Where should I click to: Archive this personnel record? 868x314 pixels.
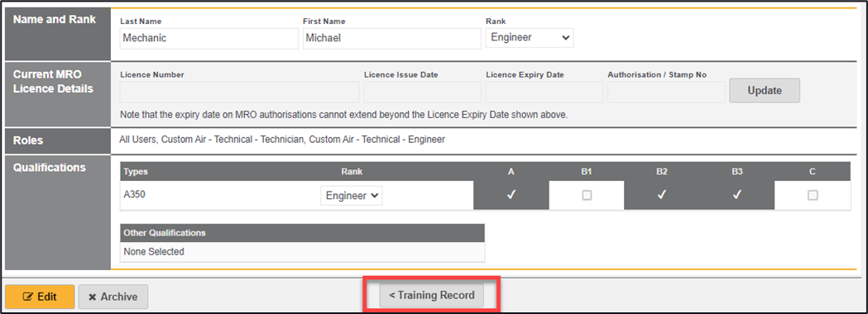pos(113,297)
